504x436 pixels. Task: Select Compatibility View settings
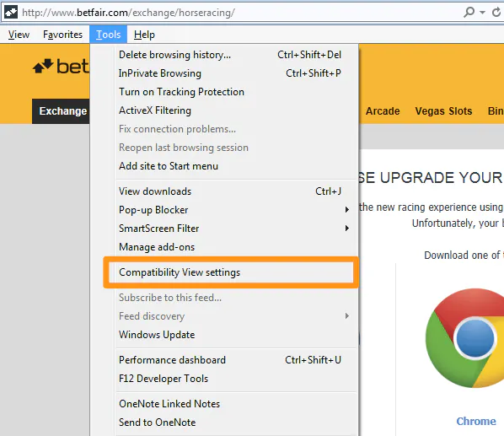(231, 272)
